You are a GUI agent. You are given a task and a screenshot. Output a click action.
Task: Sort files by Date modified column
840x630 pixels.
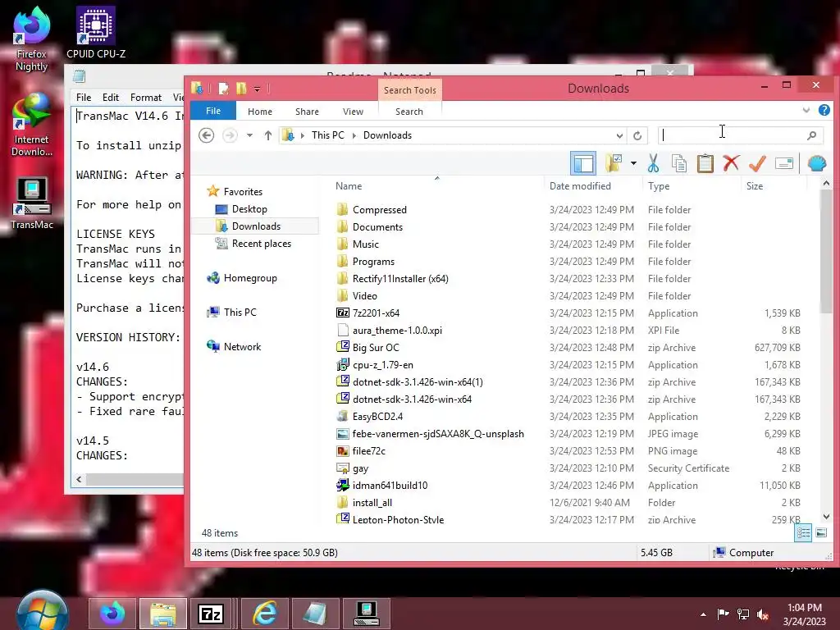pos(580,186)
